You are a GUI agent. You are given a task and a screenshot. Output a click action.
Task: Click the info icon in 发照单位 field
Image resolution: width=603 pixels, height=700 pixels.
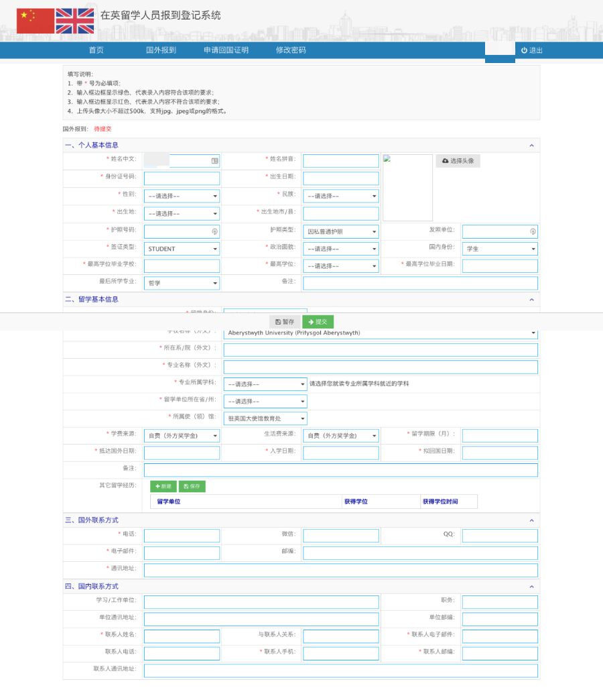pyautogui.click(x=533, y=232)
